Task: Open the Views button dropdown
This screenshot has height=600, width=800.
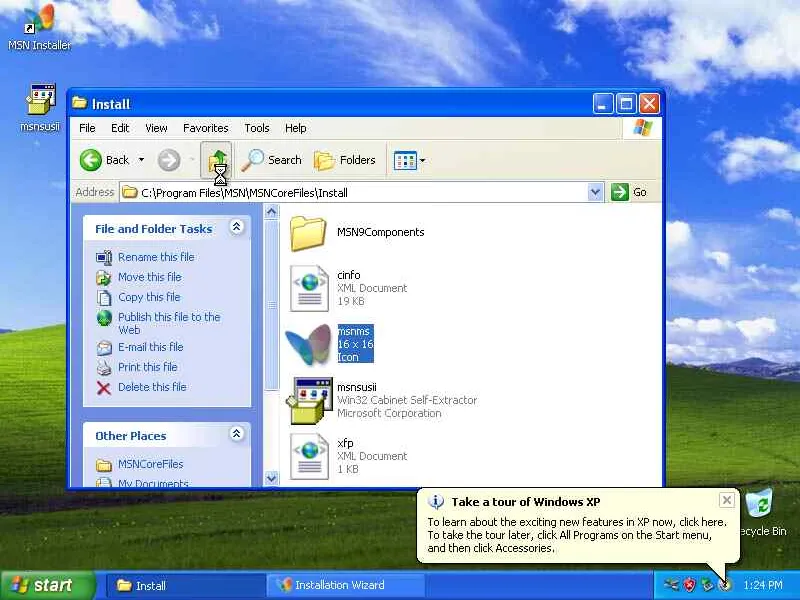Action: coord(409,161)
